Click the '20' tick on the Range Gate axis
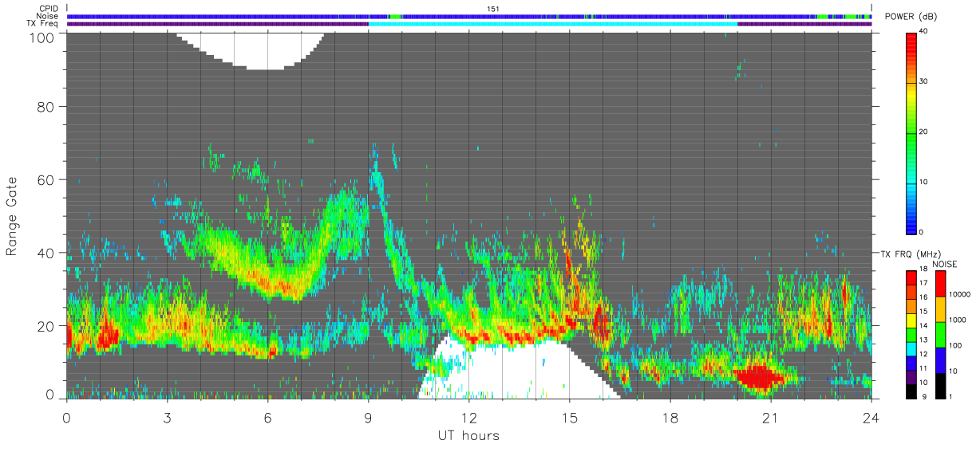 pos(46,327)
